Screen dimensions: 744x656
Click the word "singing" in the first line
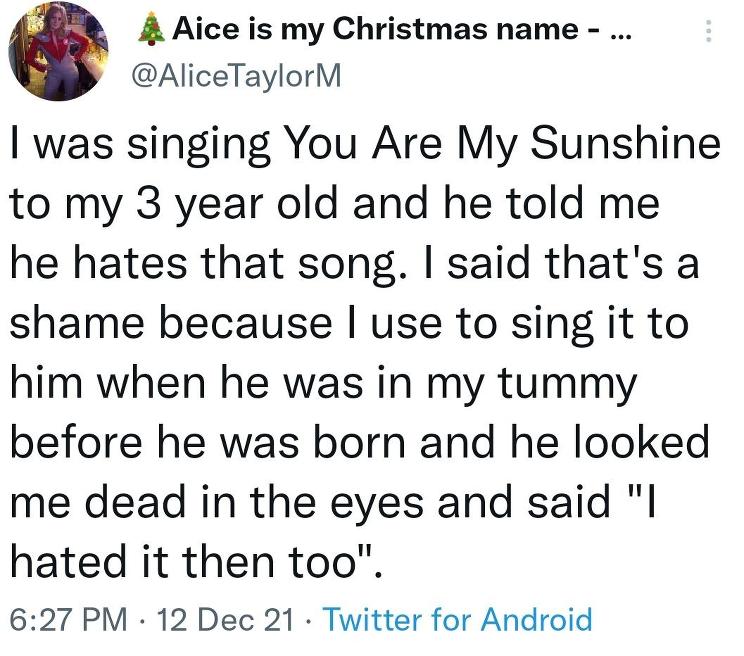pyautogui.click(x=197, y=145)
